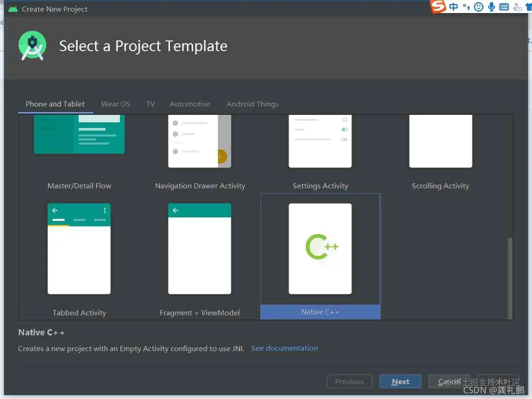Click the Scrolling Activity label

point(440,186)
